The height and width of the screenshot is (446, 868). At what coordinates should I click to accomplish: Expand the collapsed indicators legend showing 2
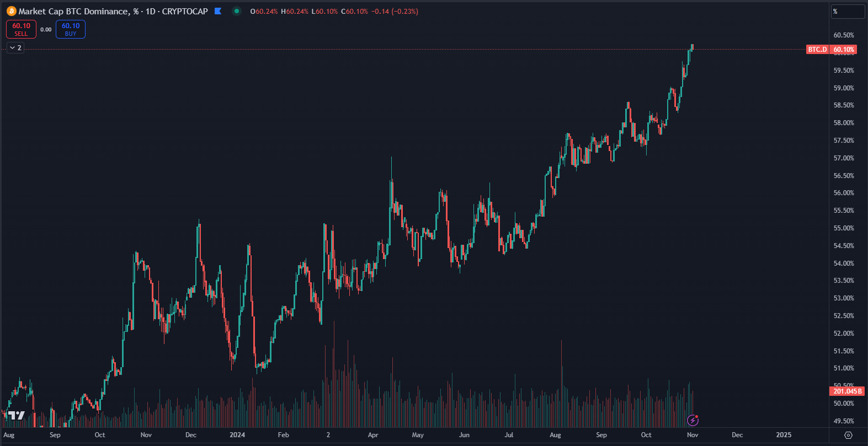pyautogui.click(x=15, y=48)
